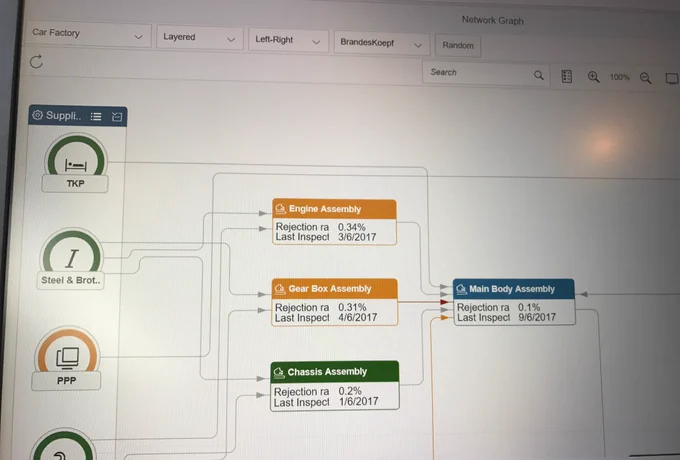Click the icon in Main Body Assembly header

click(x=461, y=289)
